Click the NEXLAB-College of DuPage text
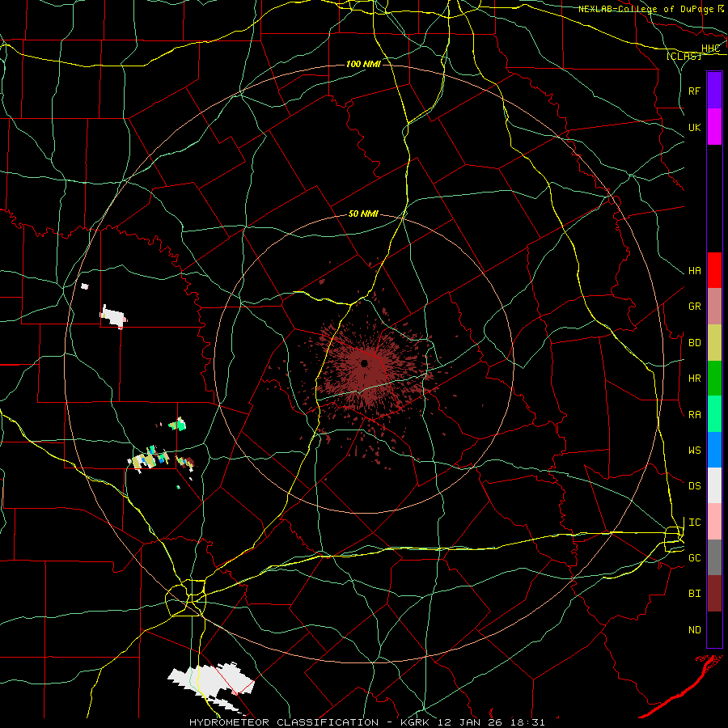This screenshot has width=728, height=728. click(646, 9)
